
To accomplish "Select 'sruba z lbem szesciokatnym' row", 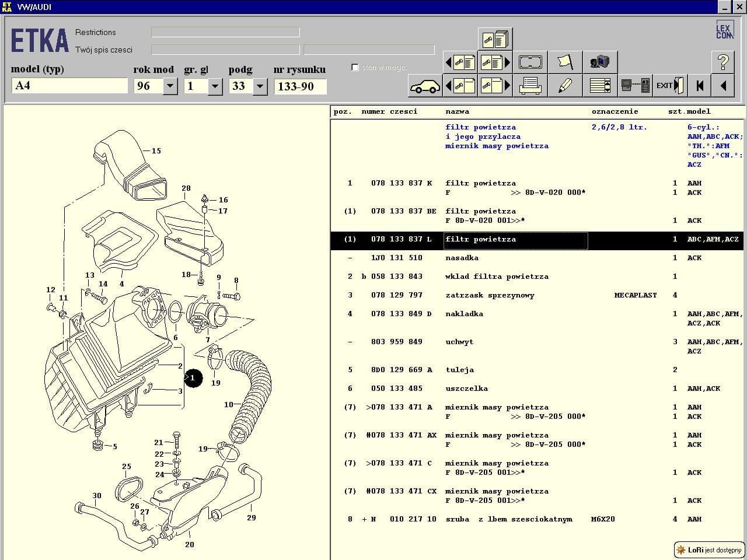I will 537,519.
